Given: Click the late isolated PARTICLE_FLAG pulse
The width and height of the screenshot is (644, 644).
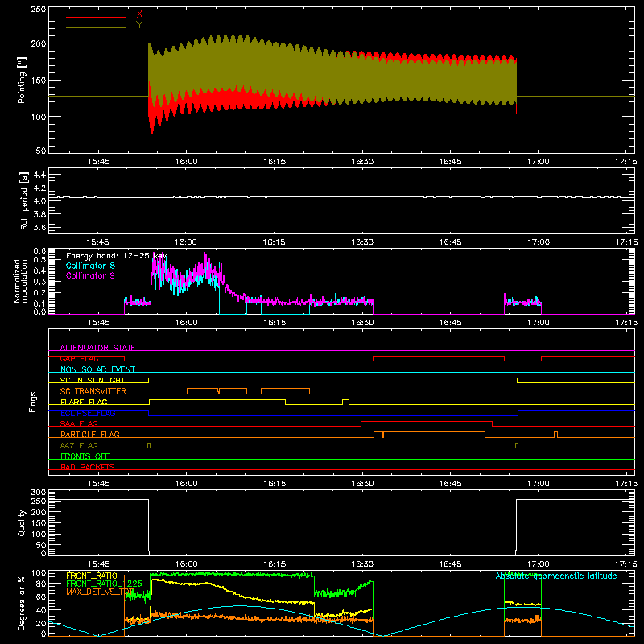Looking at the screenshot, I should (555, 435).
